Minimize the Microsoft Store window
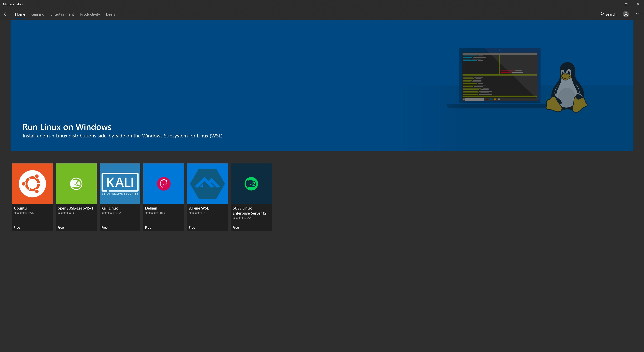644x352 pixels. (x=615, y=4)
